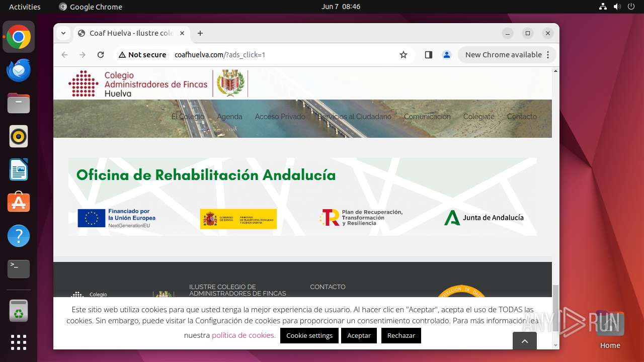Open the Colégiate menu item
The height and width of the screenshot is (362, 644).
point(478,117)
